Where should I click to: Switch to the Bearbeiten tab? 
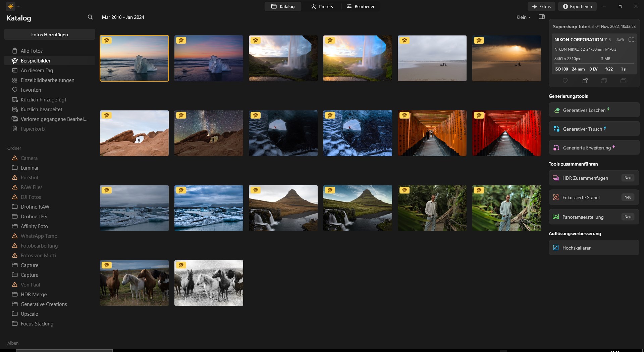(x=361, y=6)
